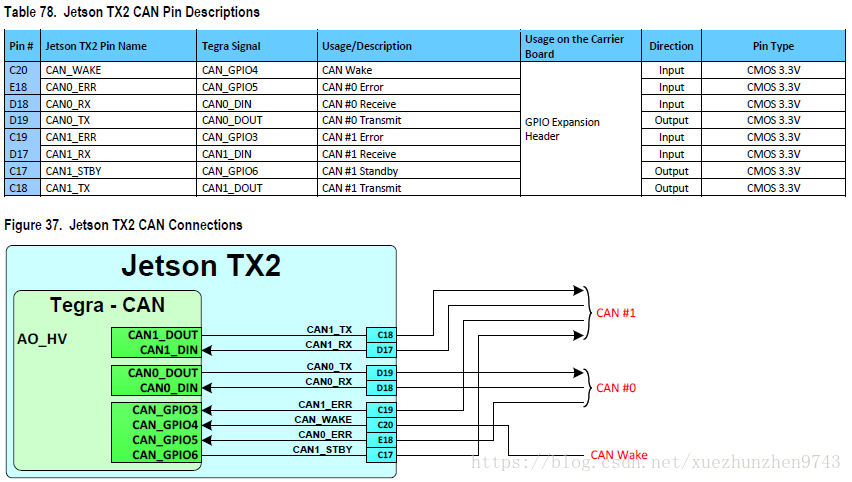Click the CAN_WAKE wire label in the diagram
The width and height of the screenshot is (852, 482).
point(323,420)
